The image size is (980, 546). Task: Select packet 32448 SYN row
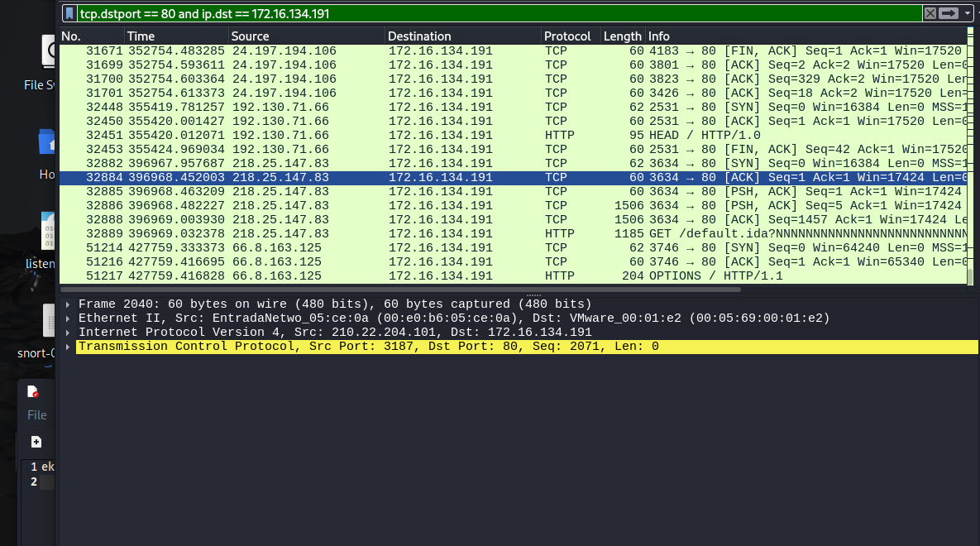pyautogui.click(x=513, y=107)
